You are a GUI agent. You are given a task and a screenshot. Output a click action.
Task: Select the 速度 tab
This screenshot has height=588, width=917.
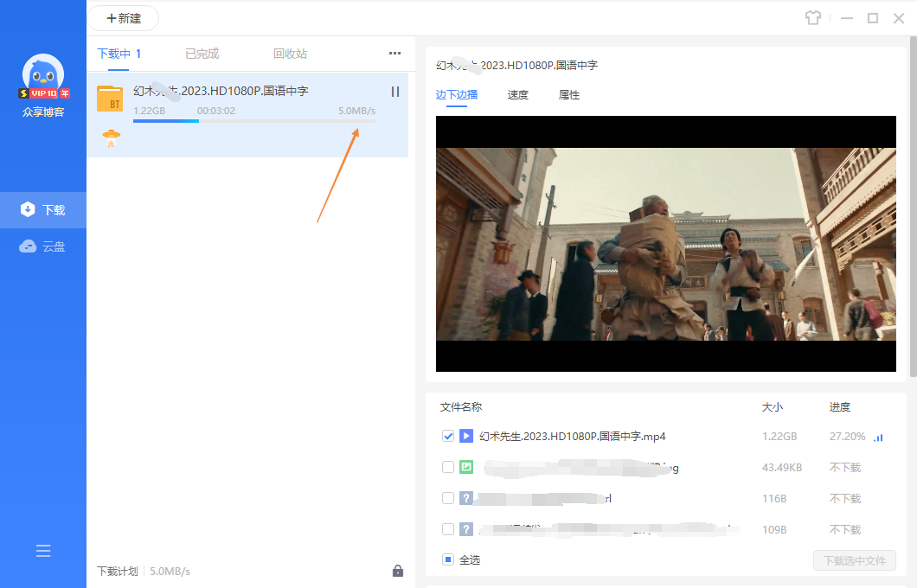coord(518,95)
